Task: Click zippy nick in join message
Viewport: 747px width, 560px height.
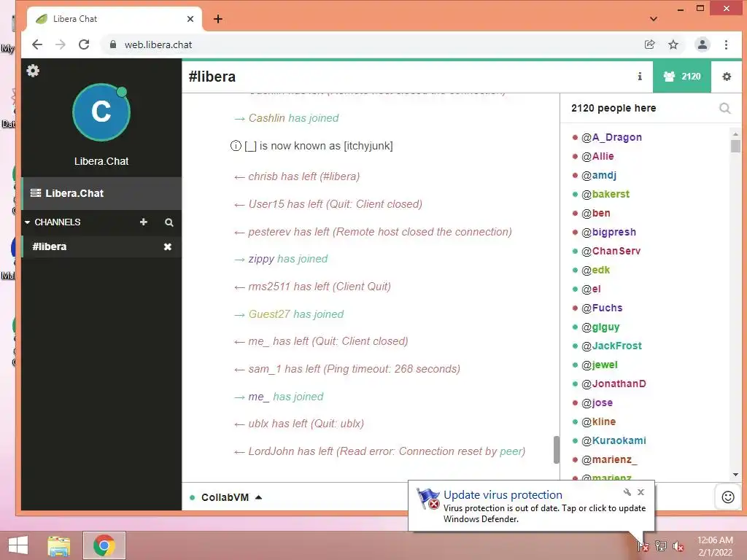Action: (x=261, y=259)
